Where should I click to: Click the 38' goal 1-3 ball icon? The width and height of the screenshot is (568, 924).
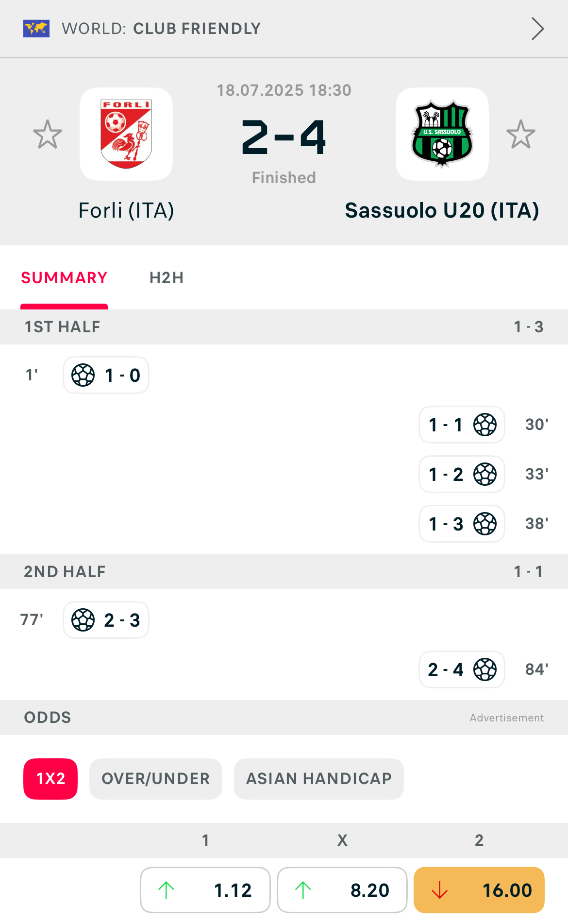485,524
